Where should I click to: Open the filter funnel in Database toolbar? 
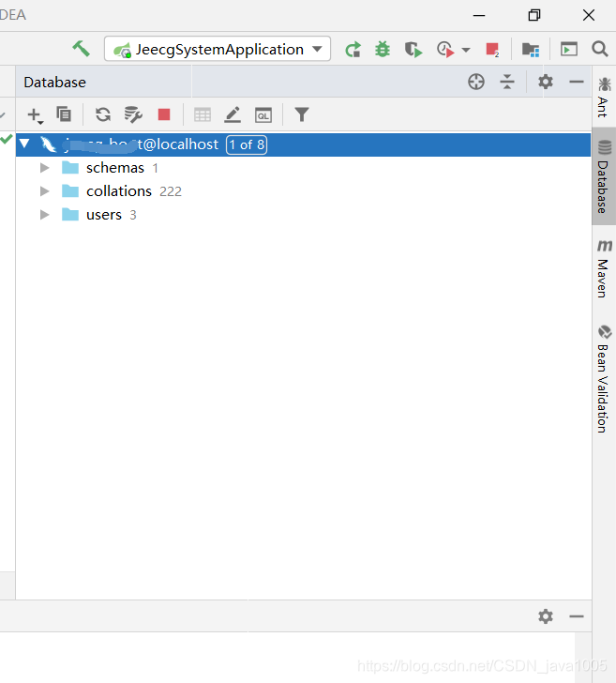coord(302,114)
